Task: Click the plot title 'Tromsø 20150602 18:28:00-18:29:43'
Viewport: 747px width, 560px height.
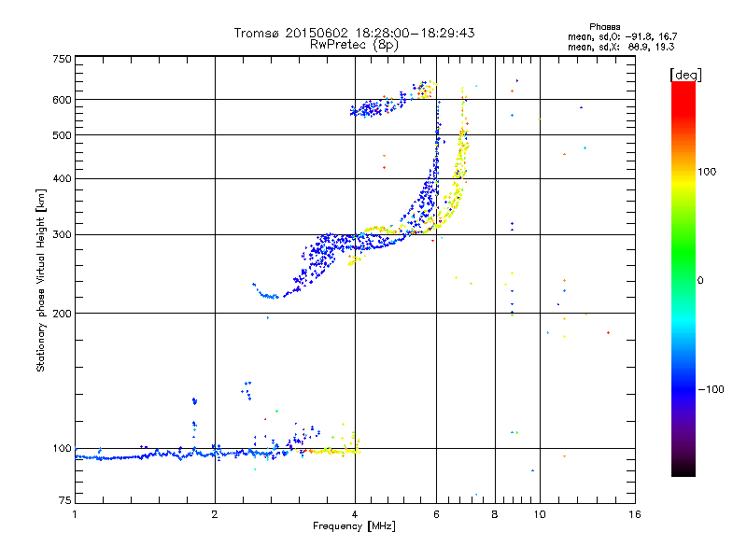Action: click(x=354, y=33)
